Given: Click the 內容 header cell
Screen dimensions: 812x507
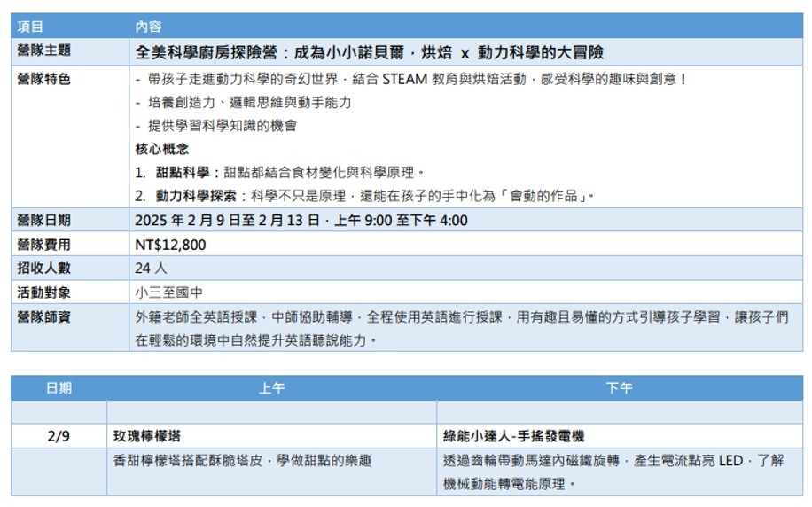Looking at the screenshot, I should (x=149, y=27).
